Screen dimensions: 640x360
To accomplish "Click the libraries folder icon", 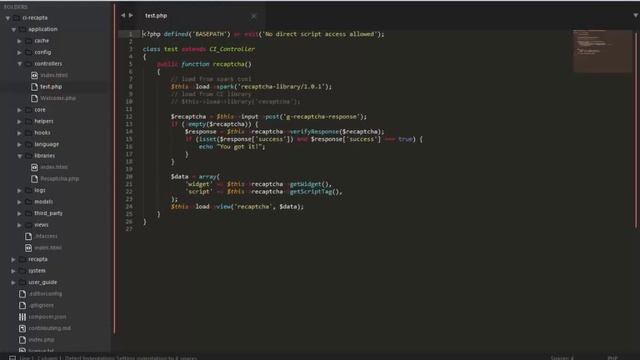I will (x=29, y=156).
